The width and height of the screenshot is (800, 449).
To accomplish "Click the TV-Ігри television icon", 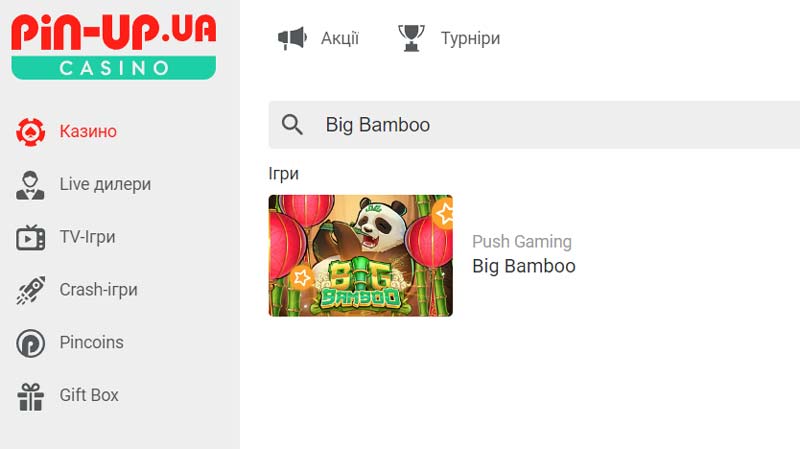I will pos(30,238).
